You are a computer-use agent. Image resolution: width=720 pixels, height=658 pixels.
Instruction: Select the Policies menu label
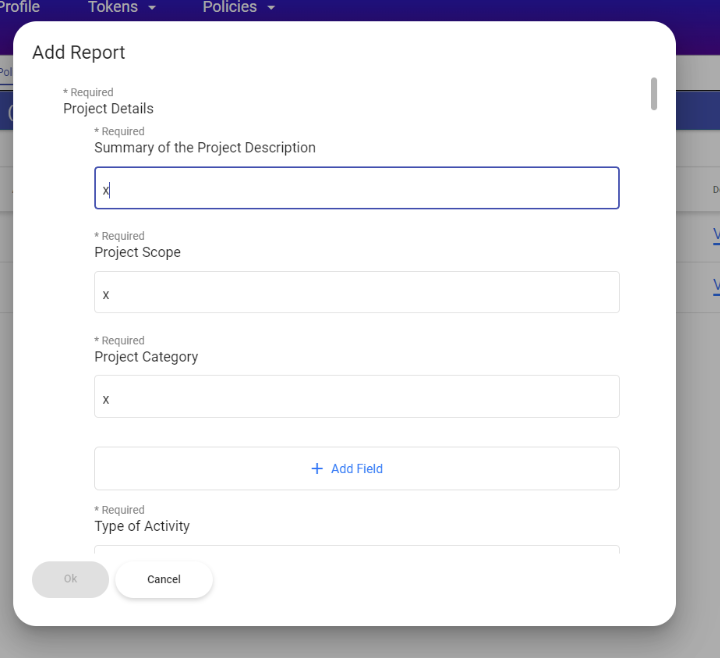click(229, 8)
